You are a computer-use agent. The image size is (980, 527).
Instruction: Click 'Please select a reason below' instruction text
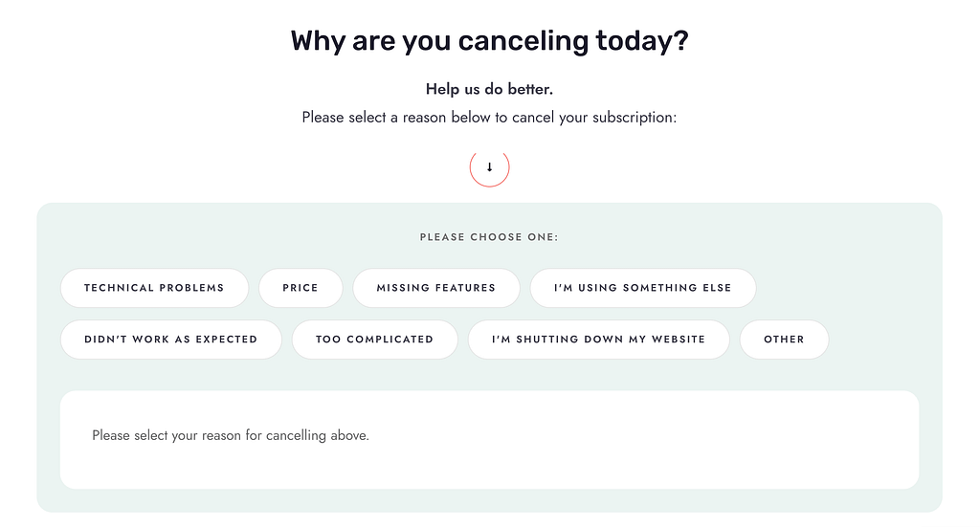pos(489,118)
